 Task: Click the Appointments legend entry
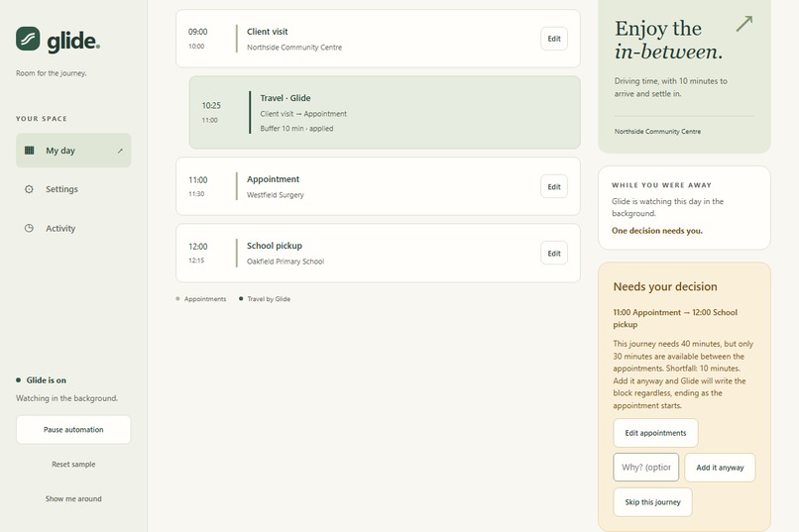(201, 299)
